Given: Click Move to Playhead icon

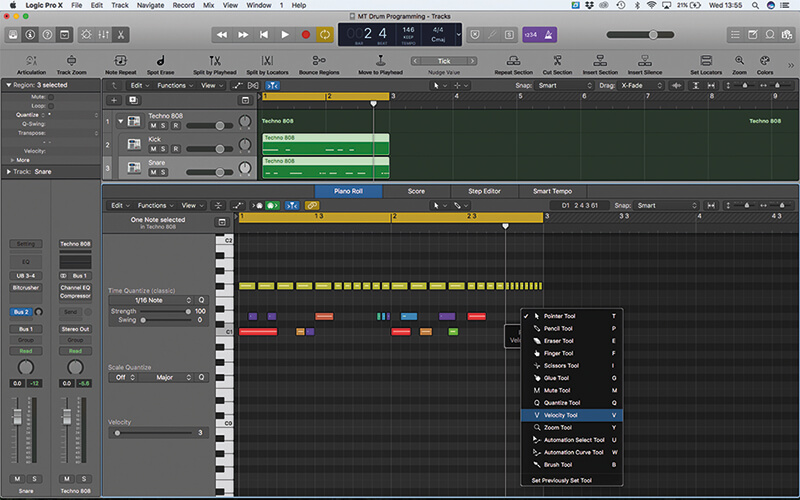Looking at the screenshot, I should pyautogui.click(x=381, y=65).
